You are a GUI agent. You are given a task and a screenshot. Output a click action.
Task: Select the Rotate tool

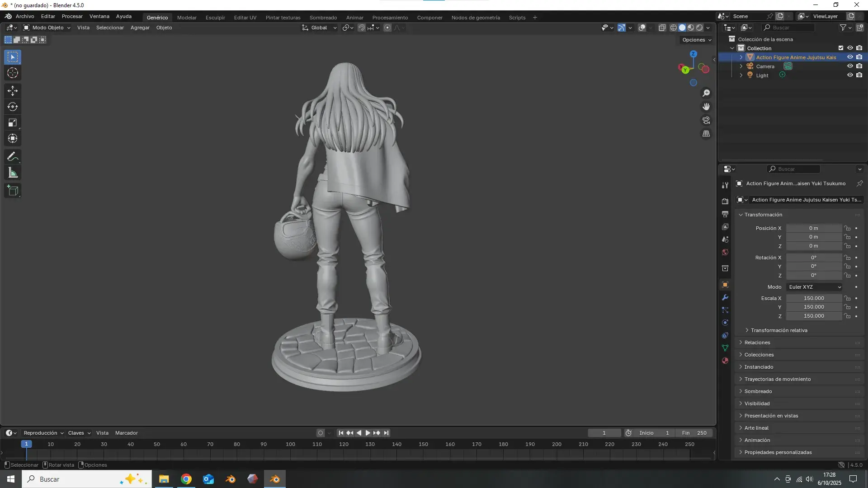point(13,107)
